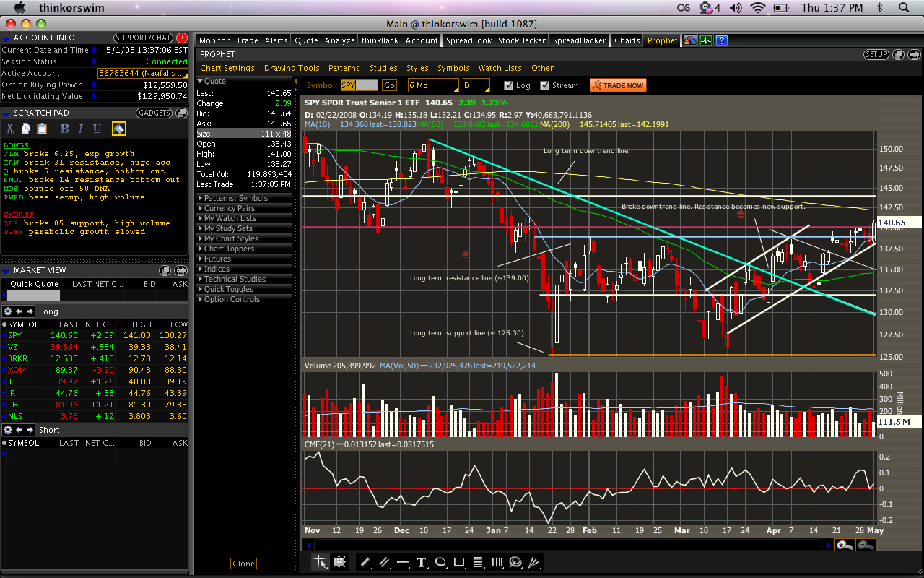Click the Clone button
This screenshot has height=578, width=924.
pos(244,564)
